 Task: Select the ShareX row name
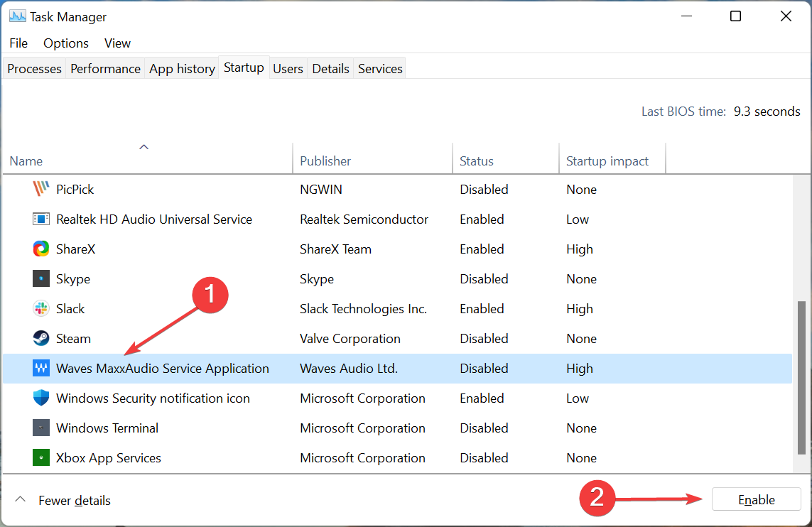click(75, 249)
